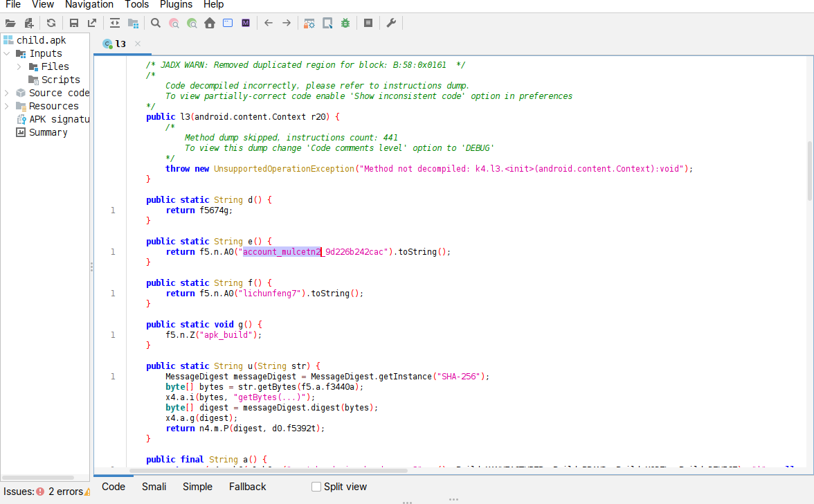
Task: Click the "lichunfeng7" string literal
Action: coord(271,294)
